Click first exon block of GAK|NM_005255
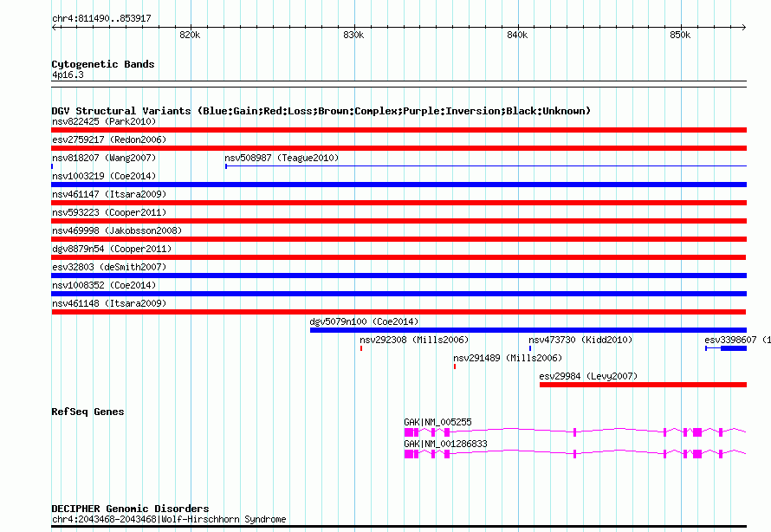 tap(409, 432)
